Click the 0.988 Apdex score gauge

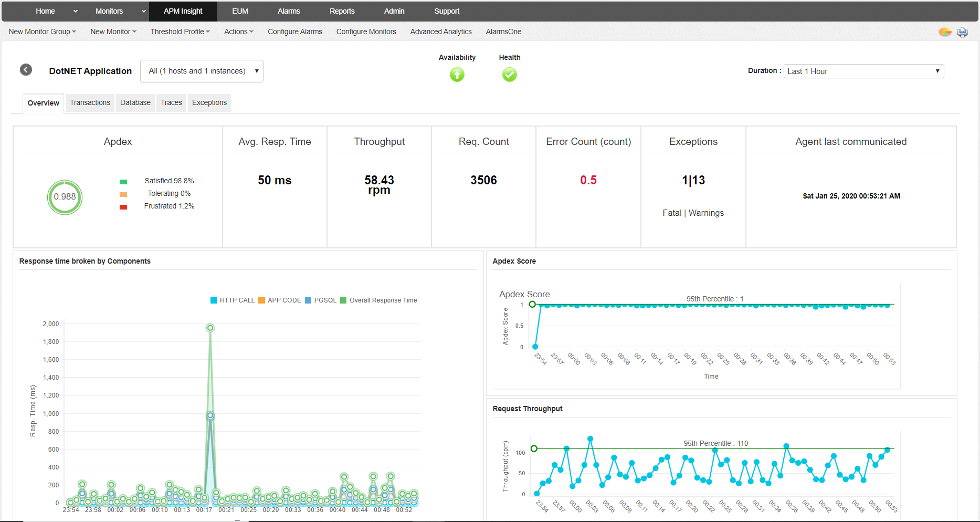click(65, 197)
